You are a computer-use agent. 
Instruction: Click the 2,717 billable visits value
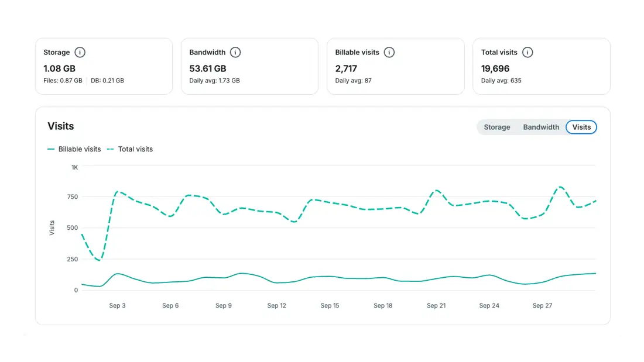click(x=346, y=68)
